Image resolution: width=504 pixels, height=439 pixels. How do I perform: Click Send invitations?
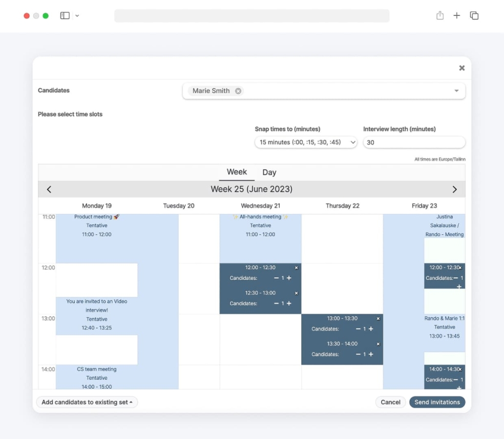pos(437,402)
